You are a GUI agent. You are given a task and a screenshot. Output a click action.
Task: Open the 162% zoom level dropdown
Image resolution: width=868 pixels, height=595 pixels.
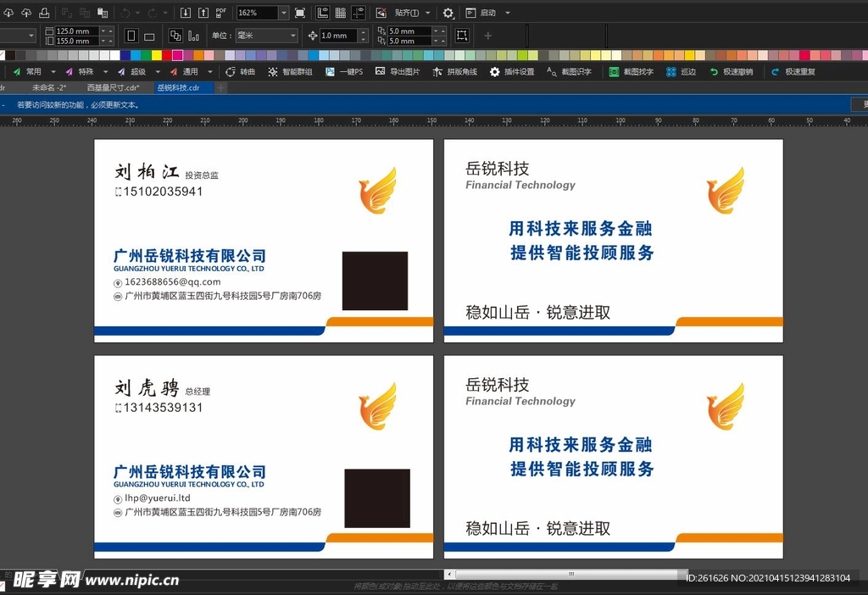[284, 13]
